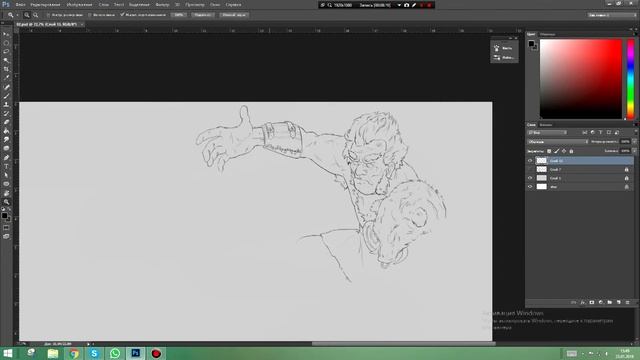Image resolution: width=640 pixels, height=360 pixels.
Task: Click the Quick Mask mode icon
Action: click(x=6, y=228)
